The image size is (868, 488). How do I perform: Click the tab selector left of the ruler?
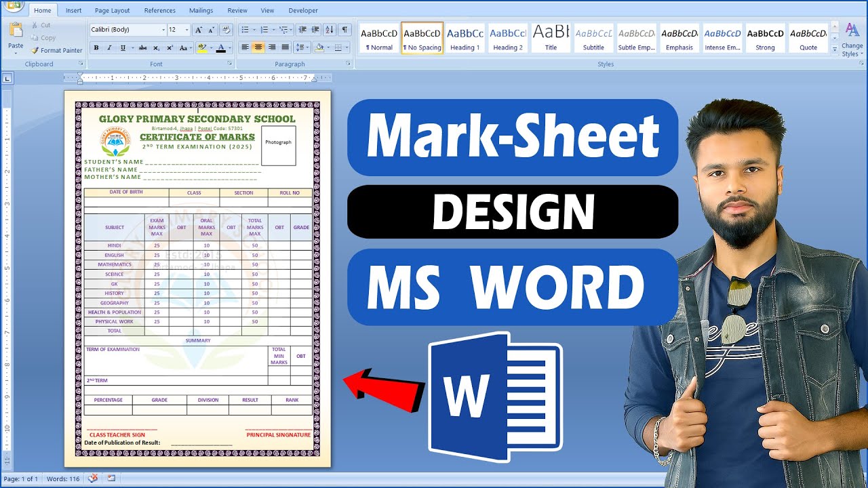click(7, 79)
